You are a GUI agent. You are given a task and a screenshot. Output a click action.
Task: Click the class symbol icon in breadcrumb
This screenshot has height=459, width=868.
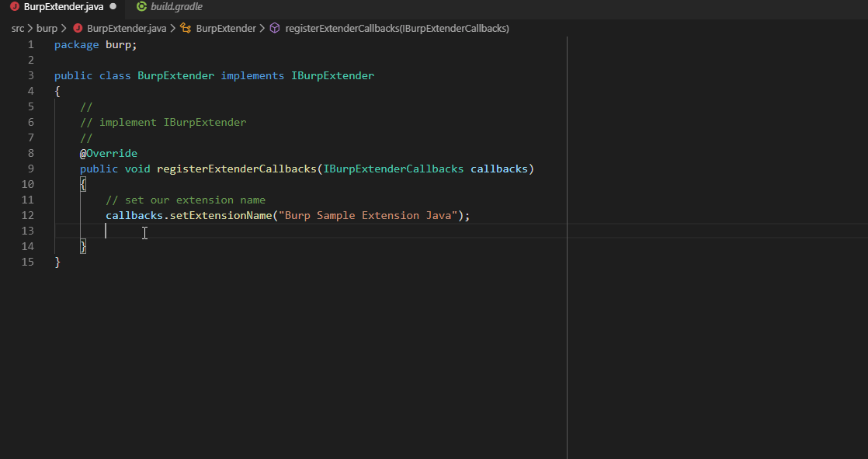186,28
